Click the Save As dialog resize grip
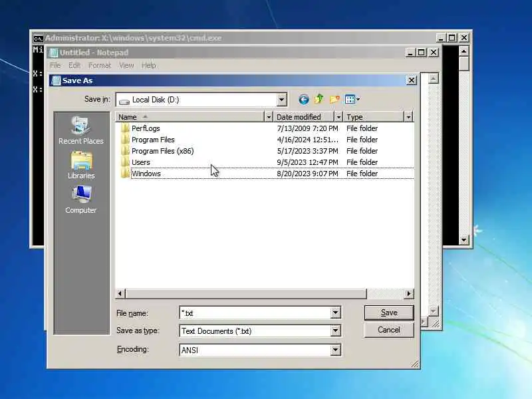This screenshot has height=399, width=532. (x=415, y=364)
